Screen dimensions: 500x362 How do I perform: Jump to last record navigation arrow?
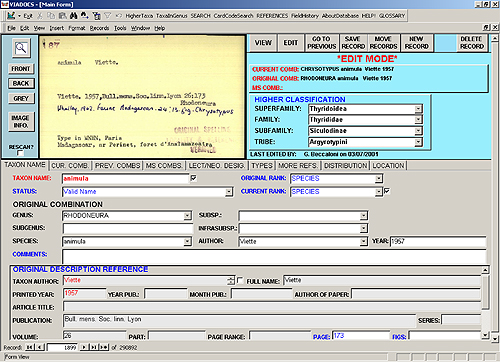pyautogui.click(x=94, y=347)
